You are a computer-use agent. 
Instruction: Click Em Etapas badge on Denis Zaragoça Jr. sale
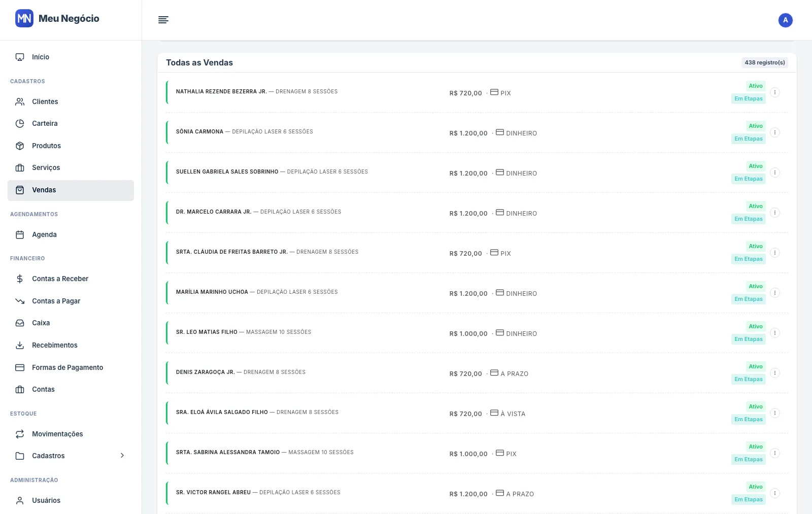[x=749, y=379]
